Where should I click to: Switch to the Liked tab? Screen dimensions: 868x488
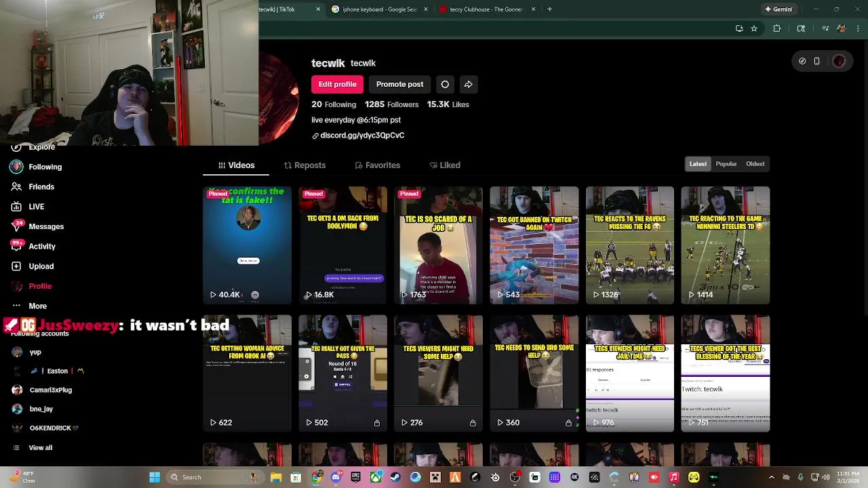(445, 165)
